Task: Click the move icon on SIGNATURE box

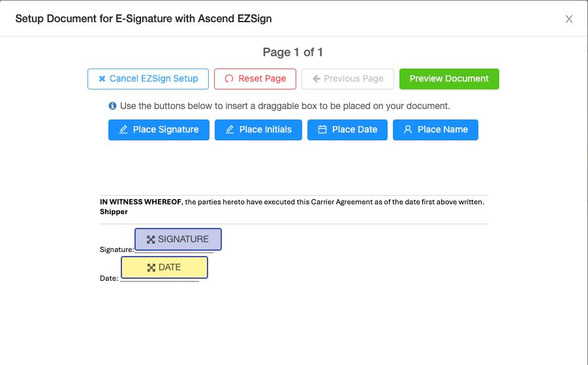Action: [151, 240]
